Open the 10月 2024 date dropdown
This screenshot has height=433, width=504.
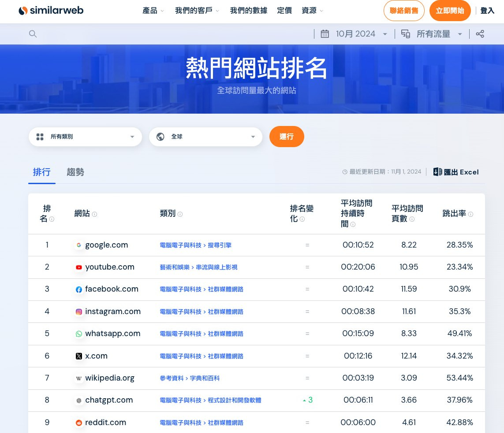pos(362,34)
